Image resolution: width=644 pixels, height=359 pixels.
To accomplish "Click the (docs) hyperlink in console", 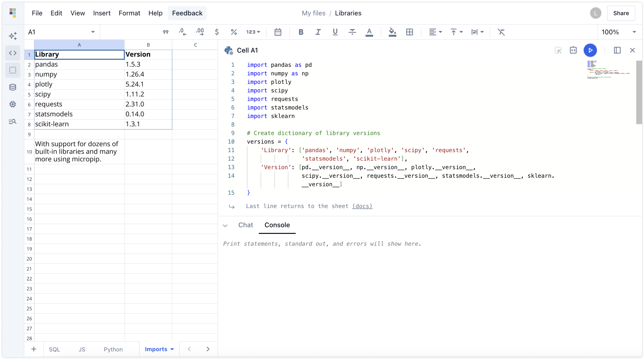I will click(x=362, y=206).
